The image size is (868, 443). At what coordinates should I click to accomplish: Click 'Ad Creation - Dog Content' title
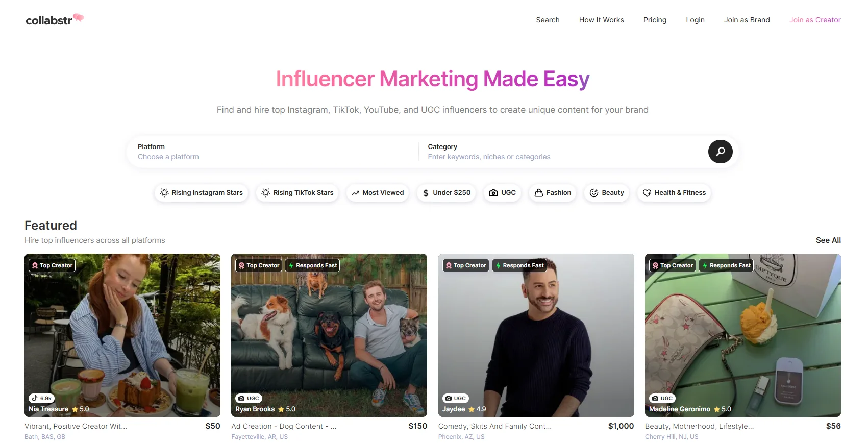tap(284, 426)
